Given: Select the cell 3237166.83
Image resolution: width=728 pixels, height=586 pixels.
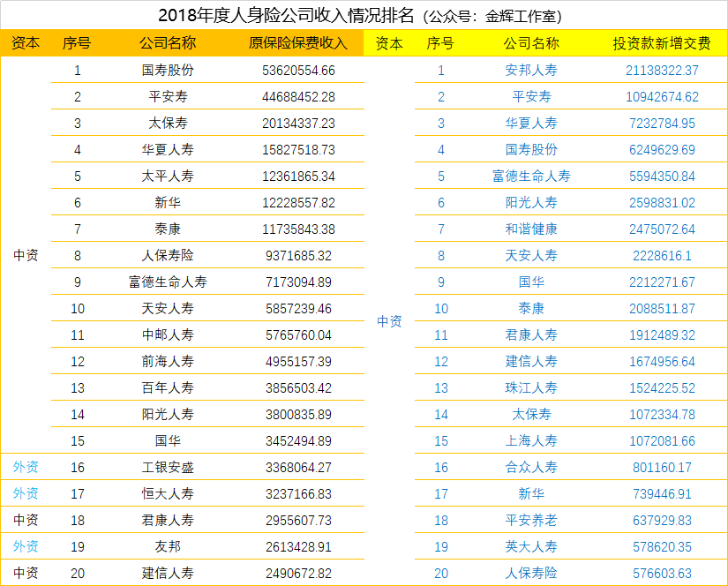Looking at the screenshot, I should pyautogui.click(x=298, y=493).
